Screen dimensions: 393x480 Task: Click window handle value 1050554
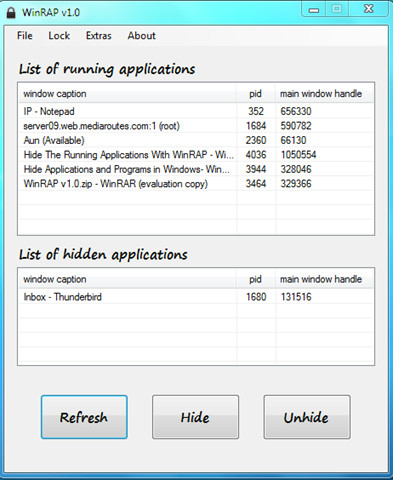pos(298,155)
